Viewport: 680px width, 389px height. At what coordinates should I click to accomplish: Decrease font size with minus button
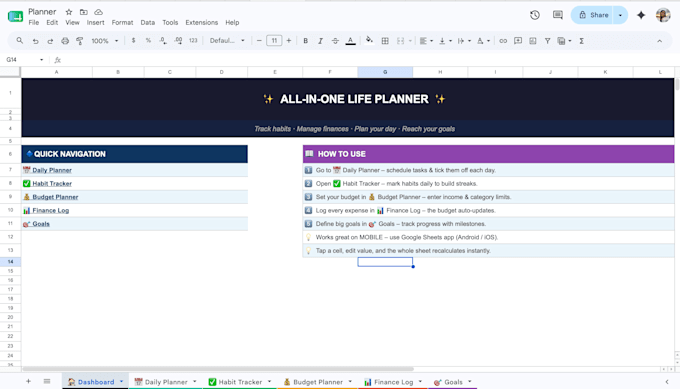[259, 40]
